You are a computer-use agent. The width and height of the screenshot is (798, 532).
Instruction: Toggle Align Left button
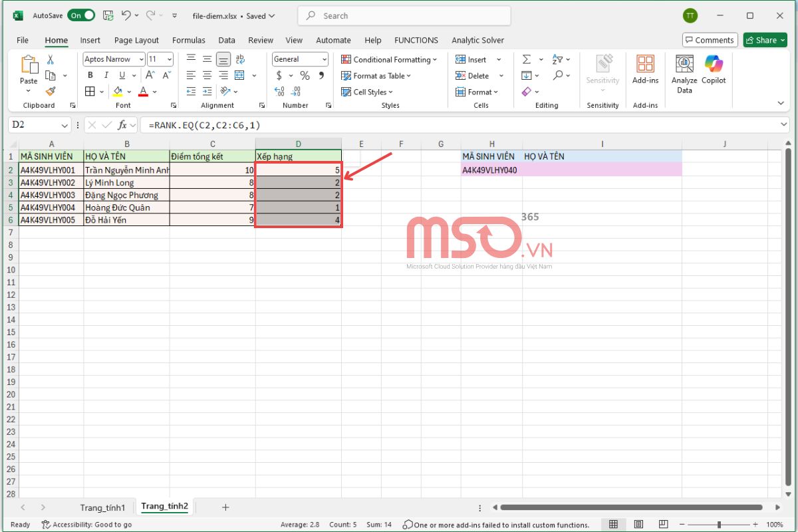click(x=191, y=75)
